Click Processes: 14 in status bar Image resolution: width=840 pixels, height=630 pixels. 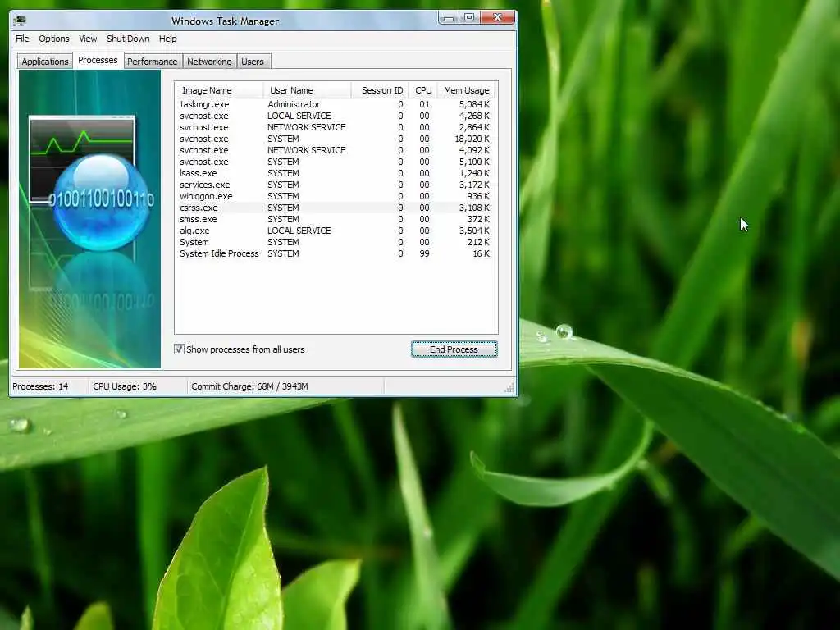point(40,386)
